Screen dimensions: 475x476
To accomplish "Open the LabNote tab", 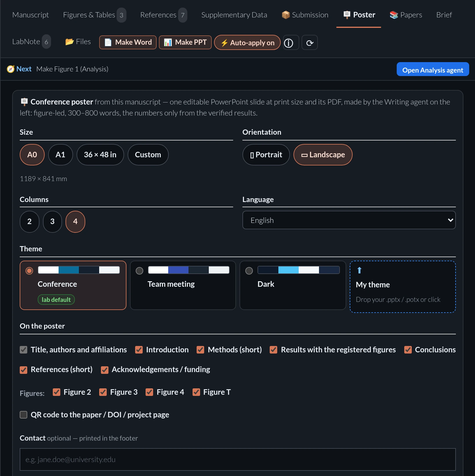I will click(x=31, y=42).
